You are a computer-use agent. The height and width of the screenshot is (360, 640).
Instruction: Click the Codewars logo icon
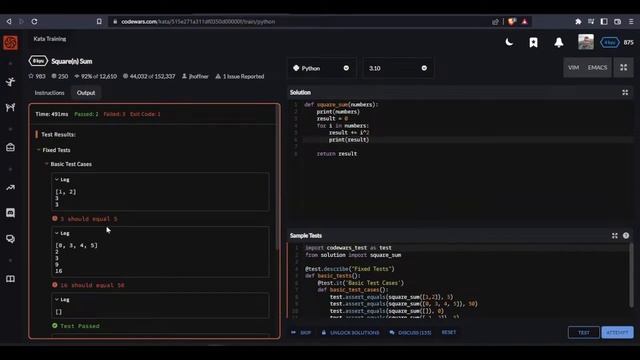tap(10, 42)
